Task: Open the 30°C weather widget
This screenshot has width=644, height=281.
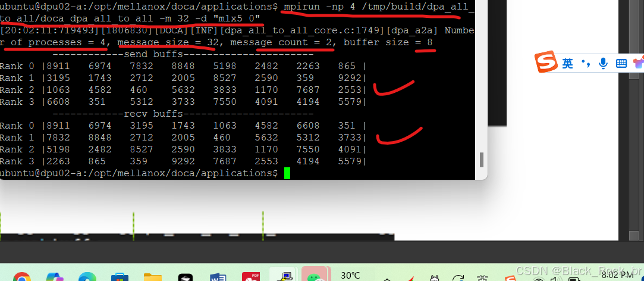Action: [x=350, y=275]
